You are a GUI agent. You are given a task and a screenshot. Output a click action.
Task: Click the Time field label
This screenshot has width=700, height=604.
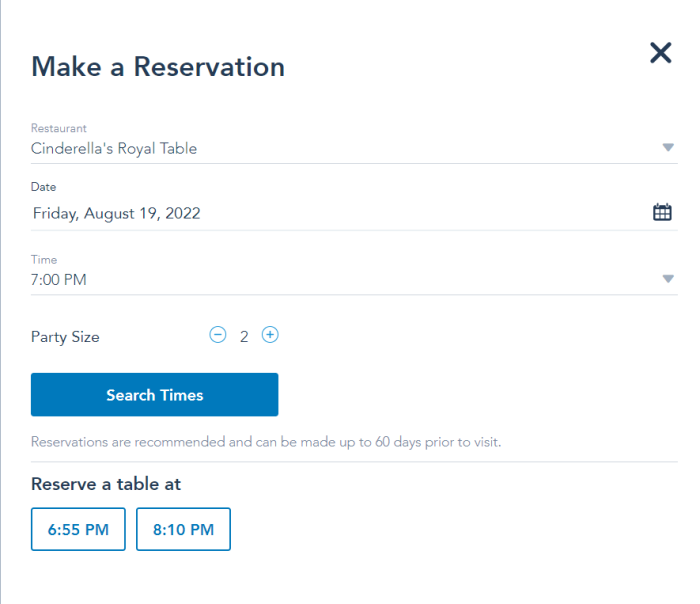pos(44,259)
